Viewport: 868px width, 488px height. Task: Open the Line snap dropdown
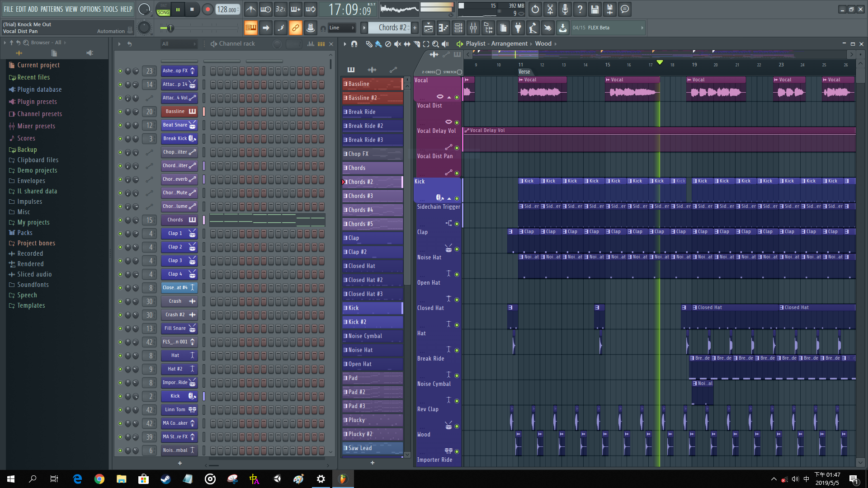point(341,28)
